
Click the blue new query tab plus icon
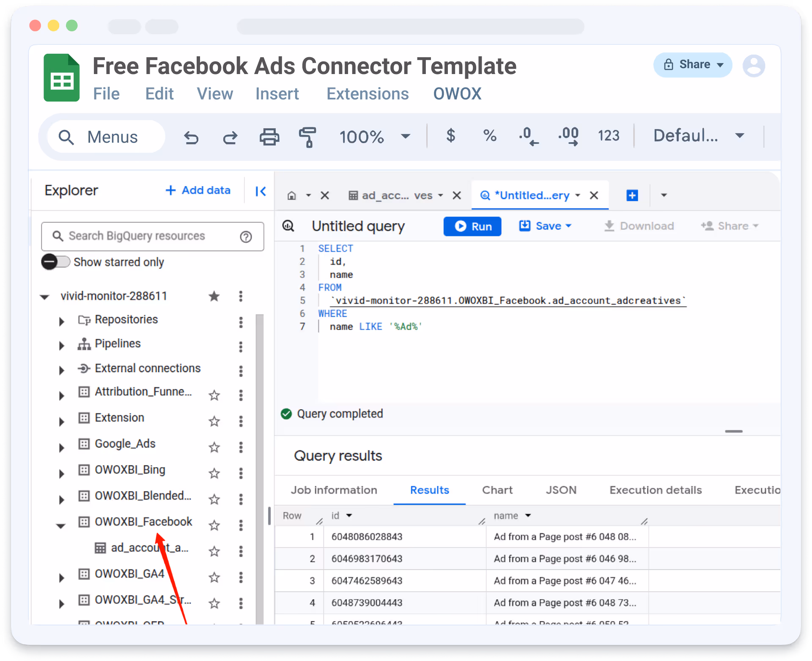(632, 196)
